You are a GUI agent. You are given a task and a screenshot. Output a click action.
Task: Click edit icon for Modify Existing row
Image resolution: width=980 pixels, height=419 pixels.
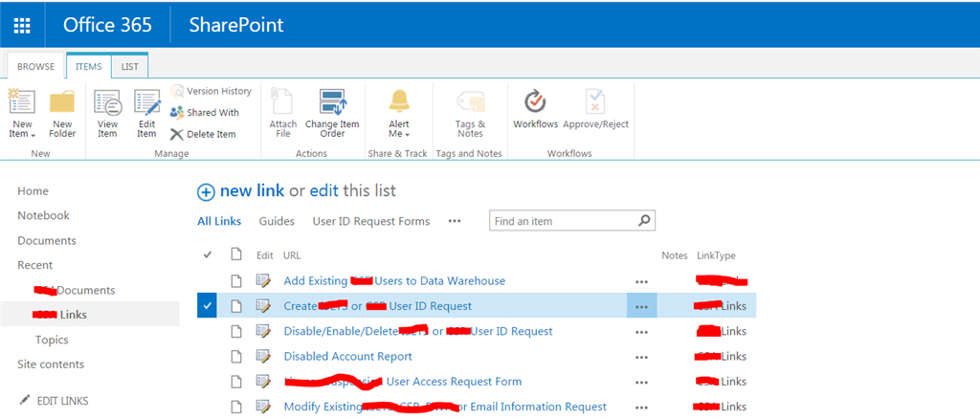click(264, 407)
